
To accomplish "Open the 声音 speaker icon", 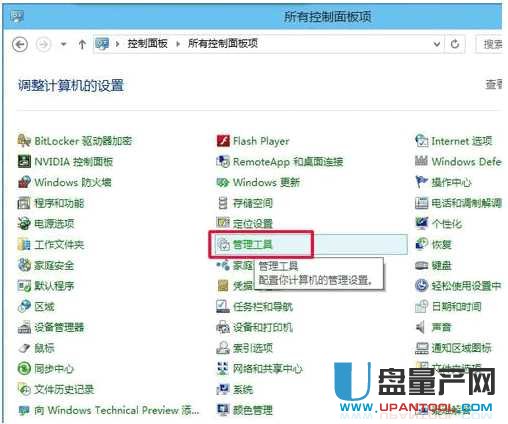I will (421, 327).
